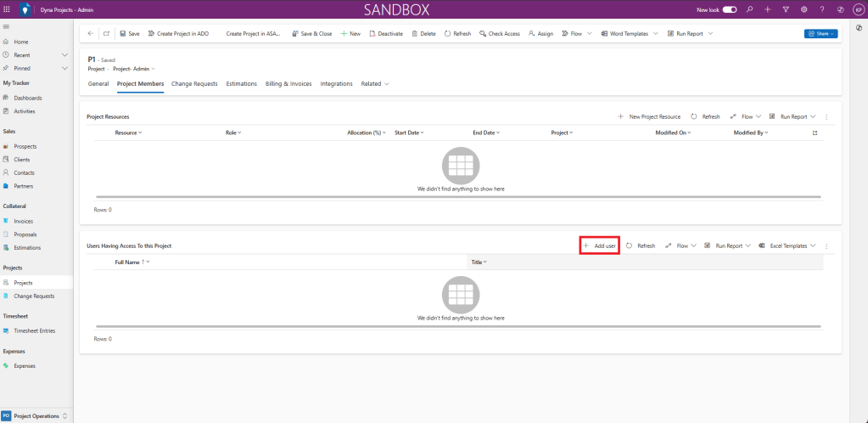
Task: Click the Add user button
Action: [x=599, y=245]
